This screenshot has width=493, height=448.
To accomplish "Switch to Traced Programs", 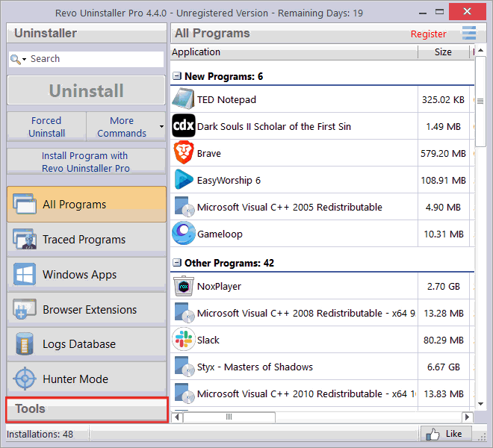I will pos(87,239).
